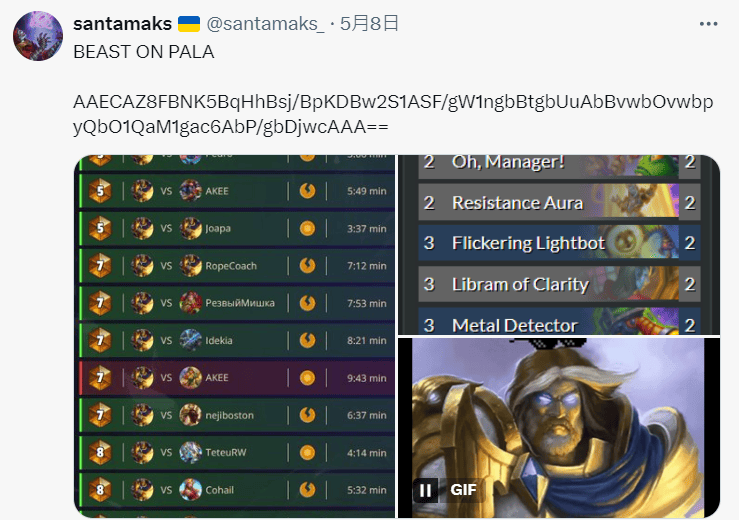739x520 pixels.
Task: Open santamaks profile avatar
Action: click(x=38, y=36)
